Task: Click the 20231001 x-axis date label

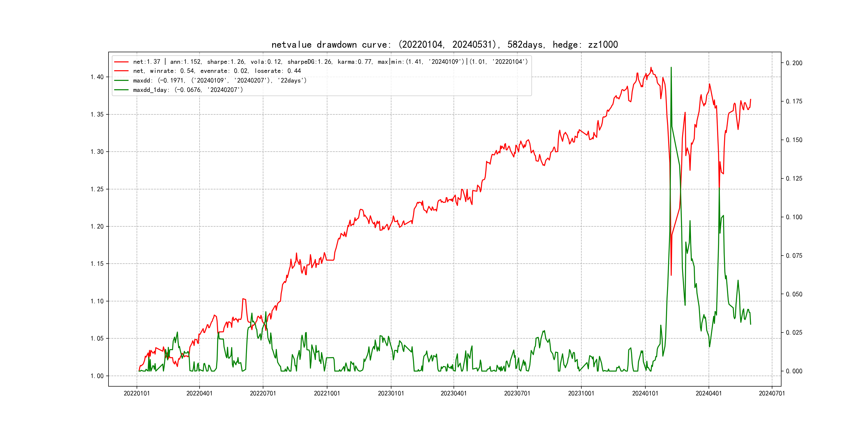Action: pos(581,394)
